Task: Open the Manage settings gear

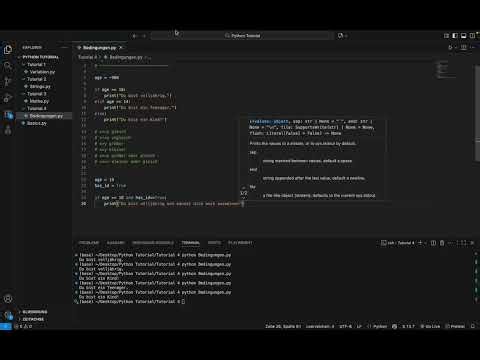Action: point(8,315)
